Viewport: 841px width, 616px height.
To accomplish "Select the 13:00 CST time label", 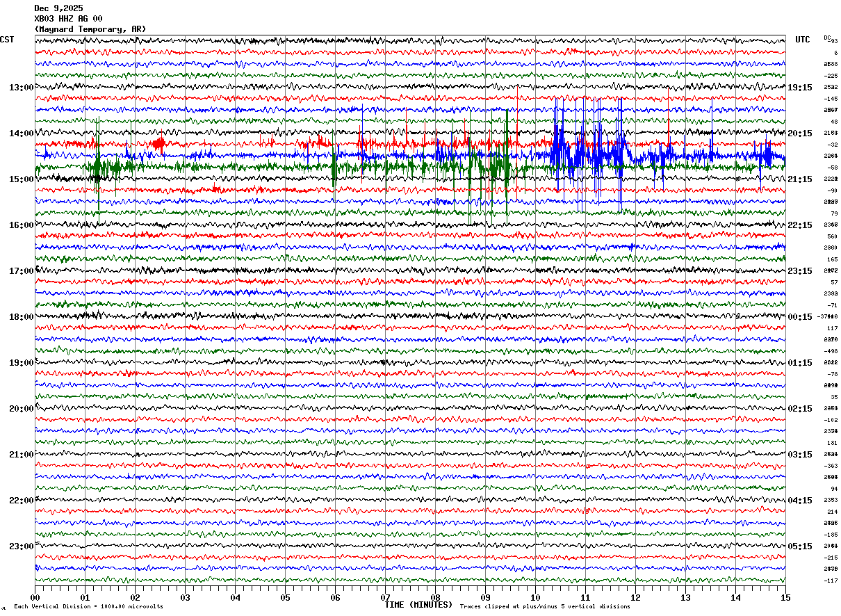I will tap(21, 88).
